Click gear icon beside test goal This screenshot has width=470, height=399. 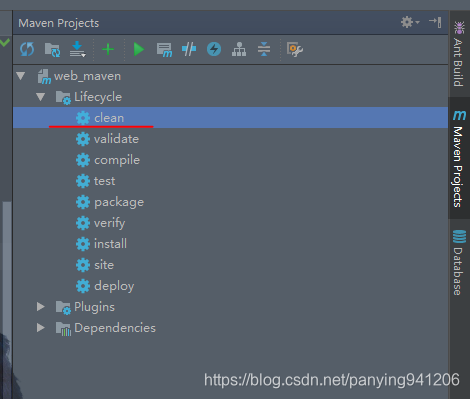point(83,181)
